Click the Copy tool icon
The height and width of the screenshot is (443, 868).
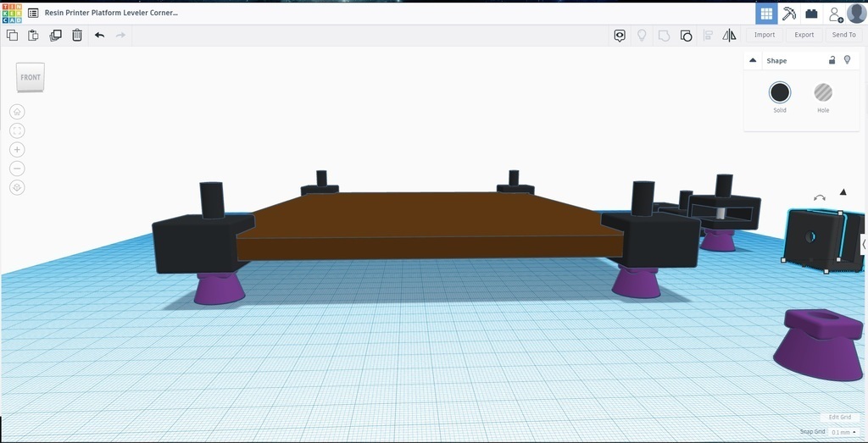(x=12, y=36)
